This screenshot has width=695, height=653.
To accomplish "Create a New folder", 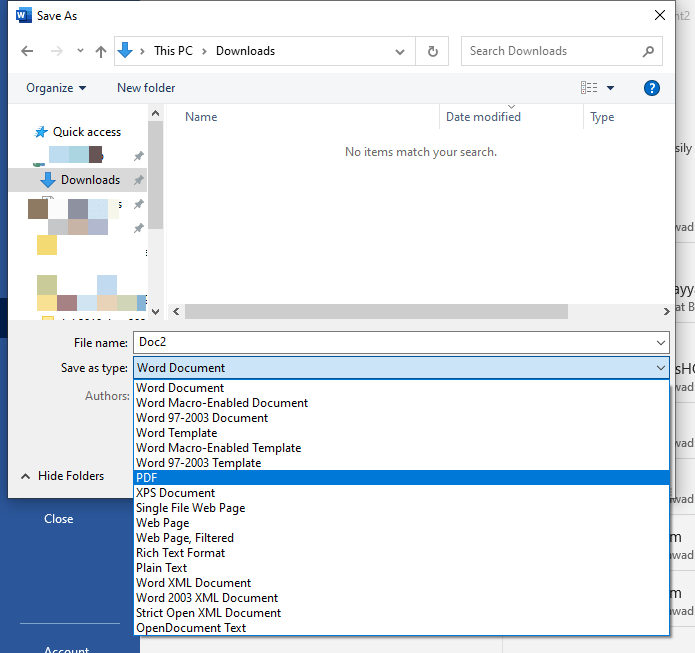I will coord(146,88).
